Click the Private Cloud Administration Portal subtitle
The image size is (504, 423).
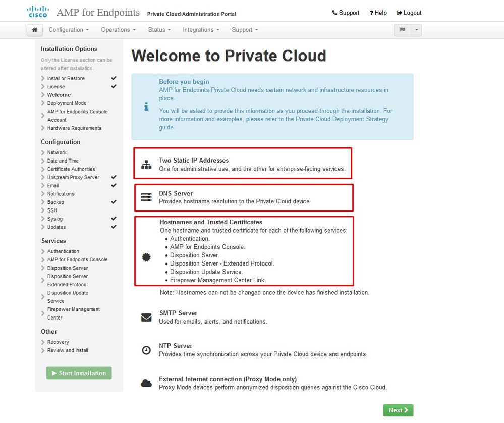pos(192,14)
